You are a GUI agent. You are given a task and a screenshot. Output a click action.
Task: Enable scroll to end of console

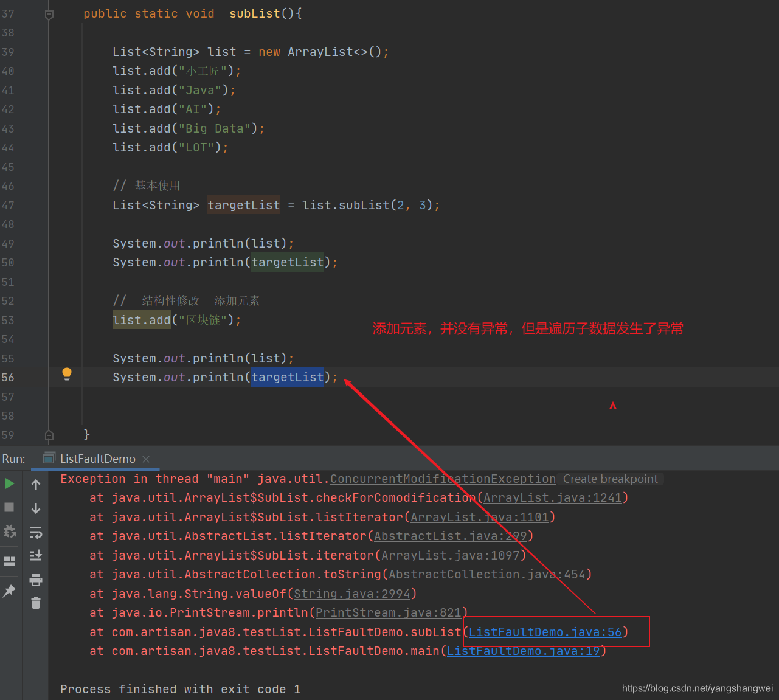(x=36, y=555)
